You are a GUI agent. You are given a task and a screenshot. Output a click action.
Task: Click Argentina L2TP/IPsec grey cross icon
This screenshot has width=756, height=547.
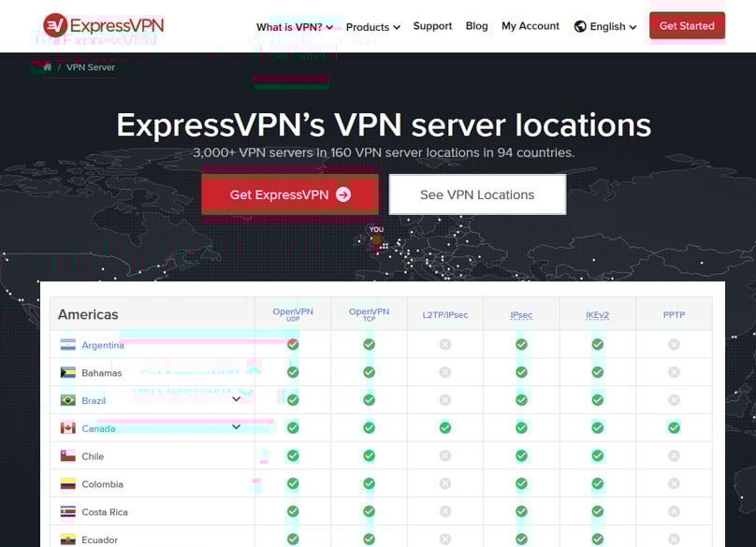[445, 345]
